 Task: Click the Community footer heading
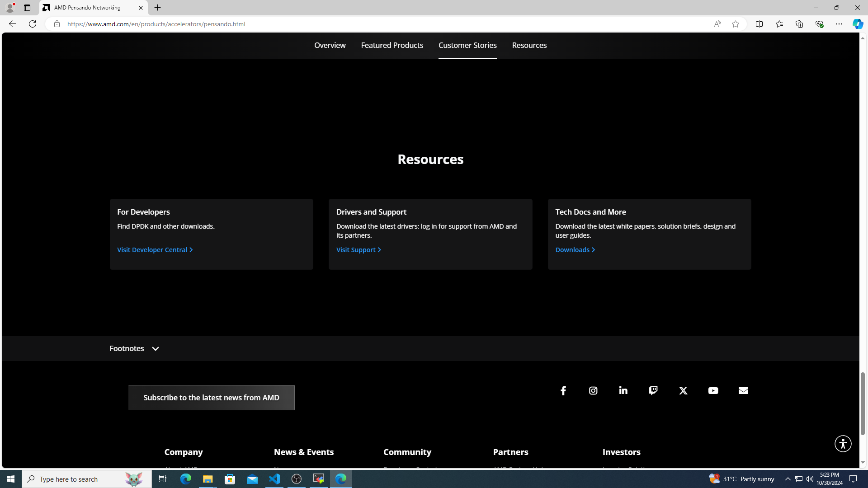[x=407, y=452]
